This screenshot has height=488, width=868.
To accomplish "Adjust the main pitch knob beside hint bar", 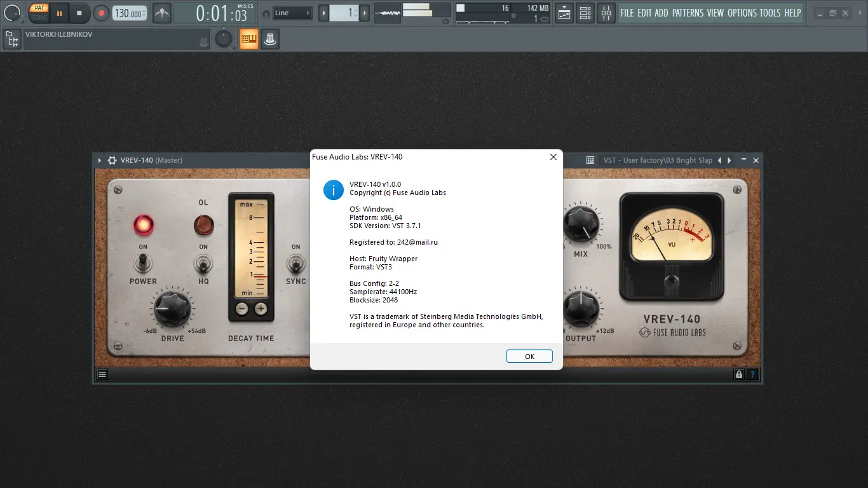I will [223, 39].
